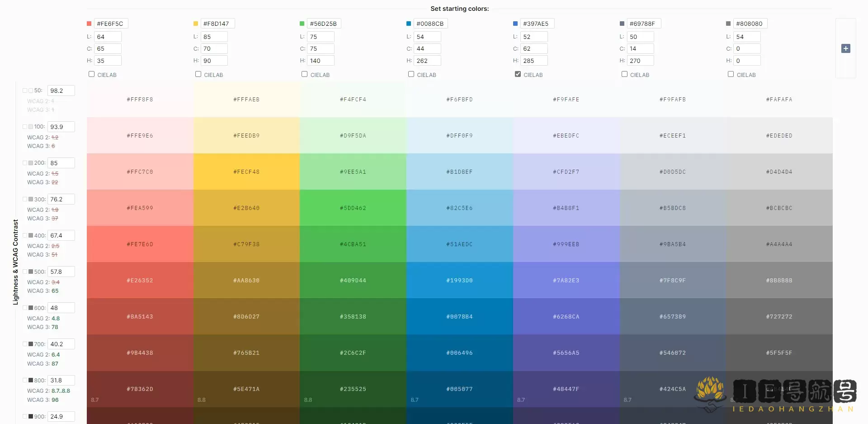The image size is (868, 424).
Task: Click the blue color chip beside #0088CB
Action: coord(409,23)
